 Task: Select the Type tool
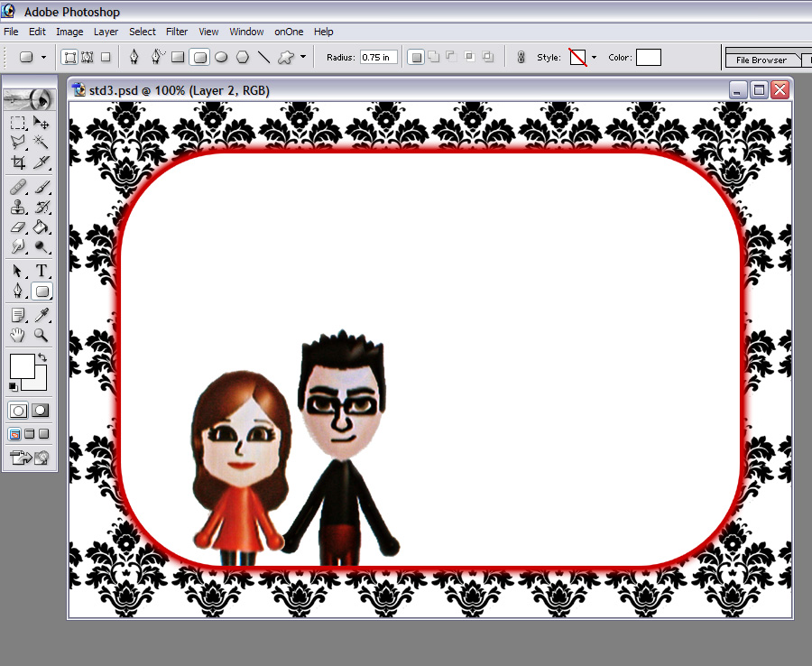(41, 271)
